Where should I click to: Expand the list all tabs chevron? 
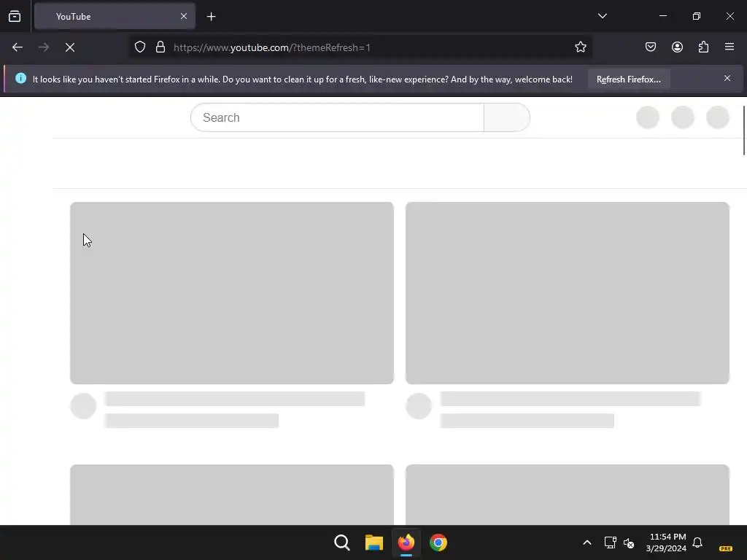(x=602, y=16)
